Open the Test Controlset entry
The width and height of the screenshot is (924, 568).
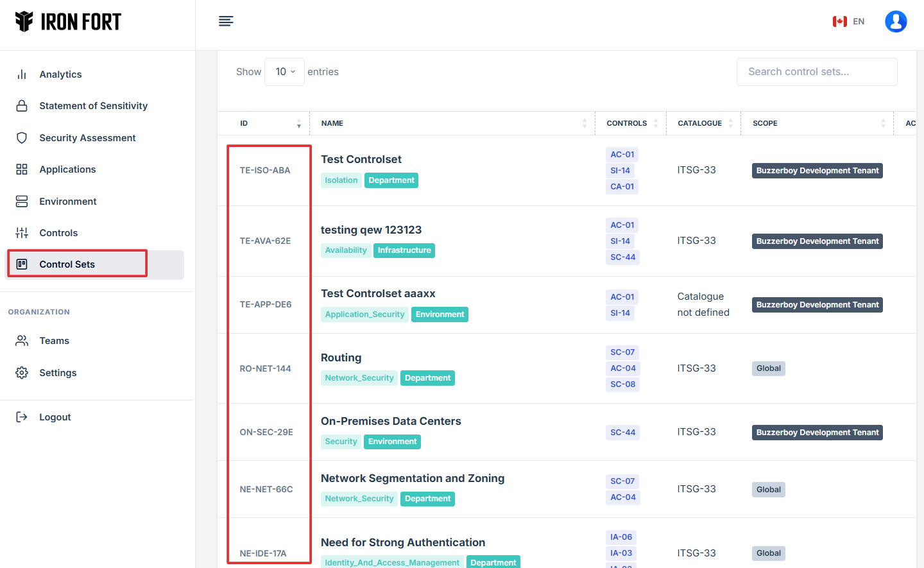point(361,159)
